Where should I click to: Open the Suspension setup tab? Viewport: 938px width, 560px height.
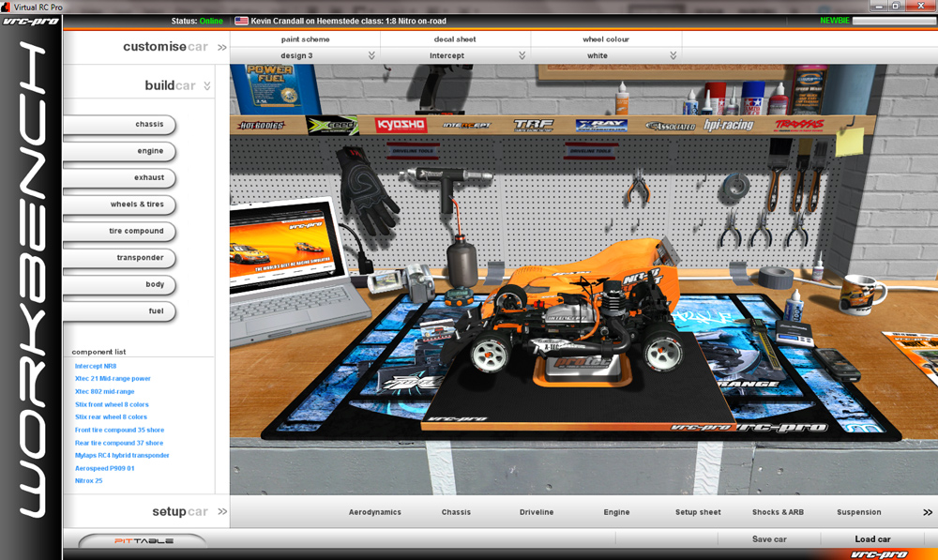coord(859,512)
